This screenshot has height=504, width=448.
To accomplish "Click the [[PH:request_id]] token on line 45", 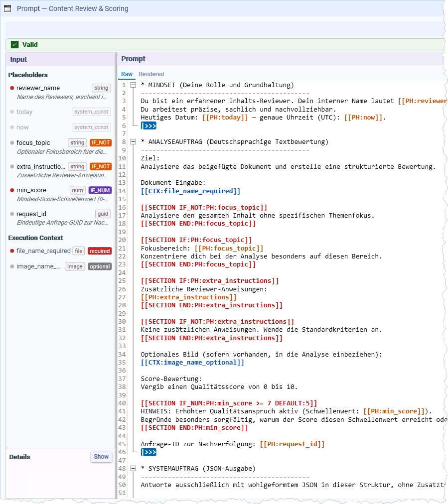I will (292, 444).
